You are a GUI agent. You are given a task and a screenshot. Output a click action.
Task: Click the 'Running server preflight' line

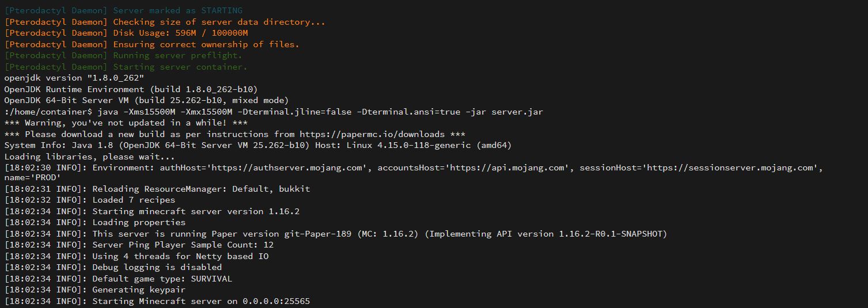click(x=177, y=56)
